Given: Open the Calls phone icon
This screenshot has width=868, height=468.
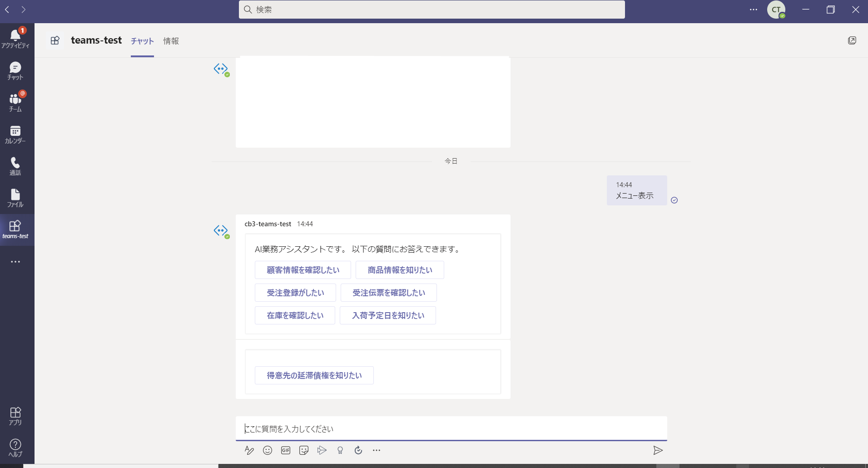Looking at the screenshot, I should 15,166.
